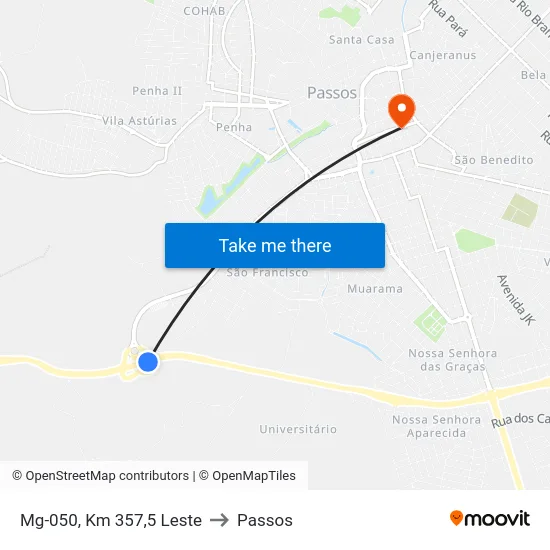Screen dimensions: 550x550
Task: Click the Universitário neighborhood label
Action: pos(298,429)
